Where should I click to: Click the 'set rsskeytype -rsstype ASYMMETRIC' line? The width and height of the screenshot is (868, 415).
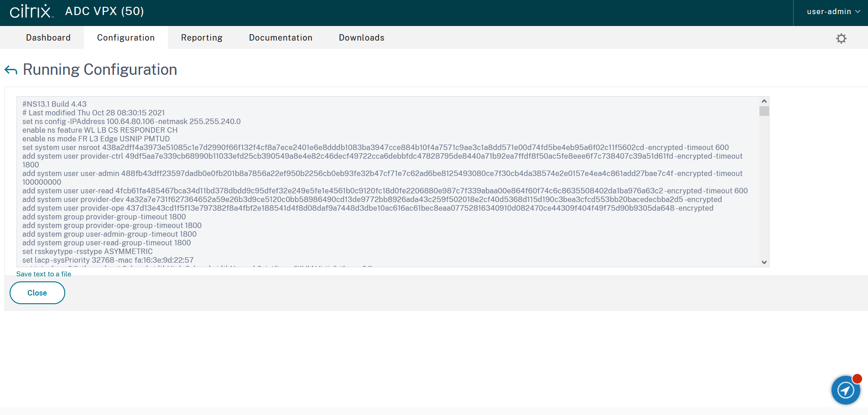[88, 251]
